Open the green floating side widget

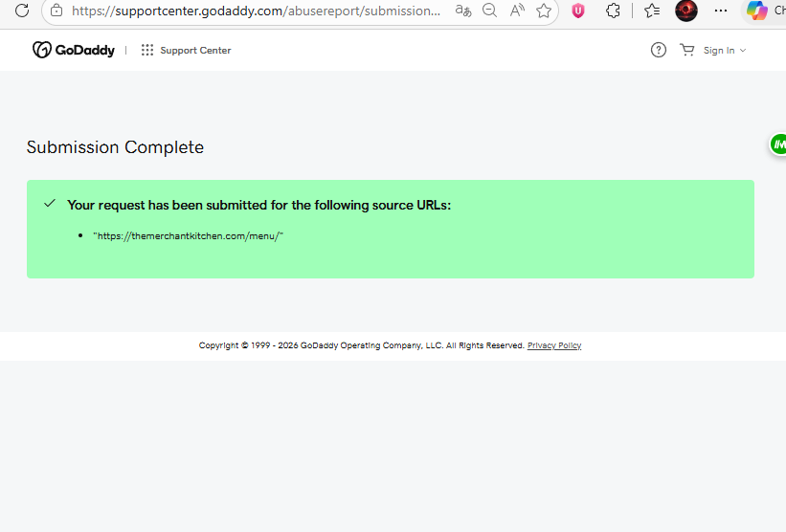tap(778, 144)
